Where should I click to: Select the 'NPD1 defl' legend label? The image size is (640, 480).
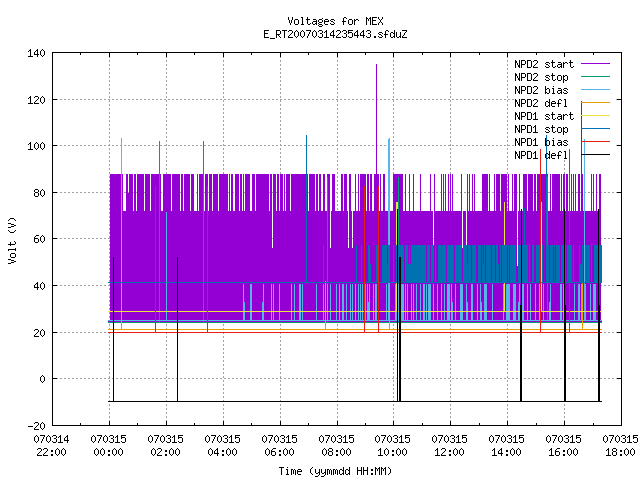541,156
